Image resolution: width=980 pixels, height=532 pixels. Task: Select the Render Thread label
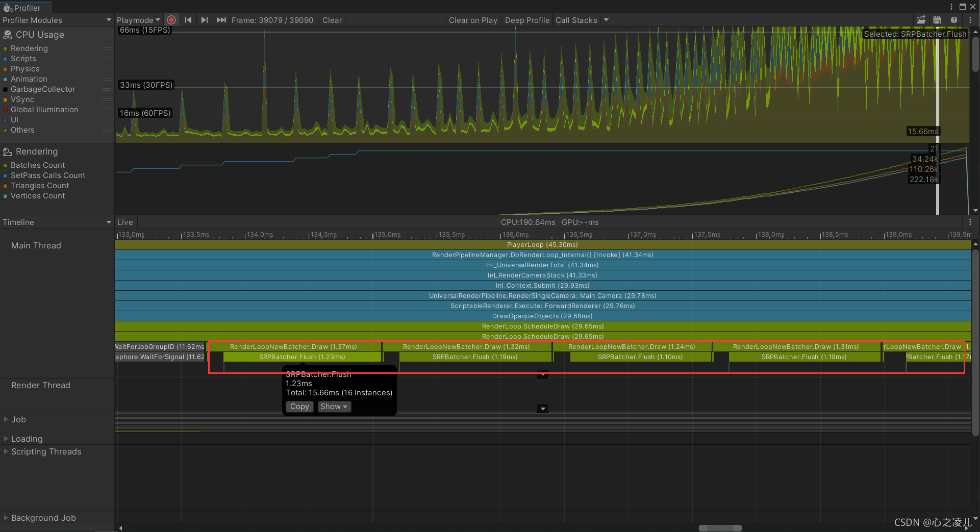point(41,385)
